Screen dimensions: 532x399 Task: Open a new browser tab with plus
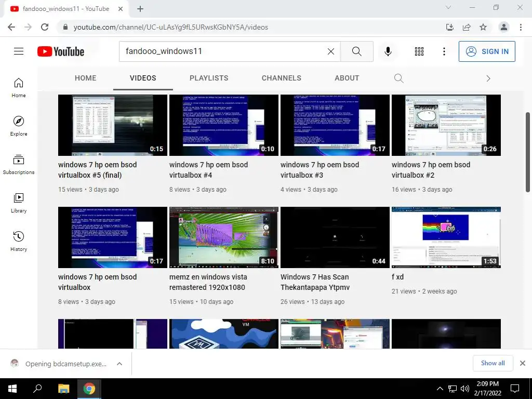click(x=140, y=9)
